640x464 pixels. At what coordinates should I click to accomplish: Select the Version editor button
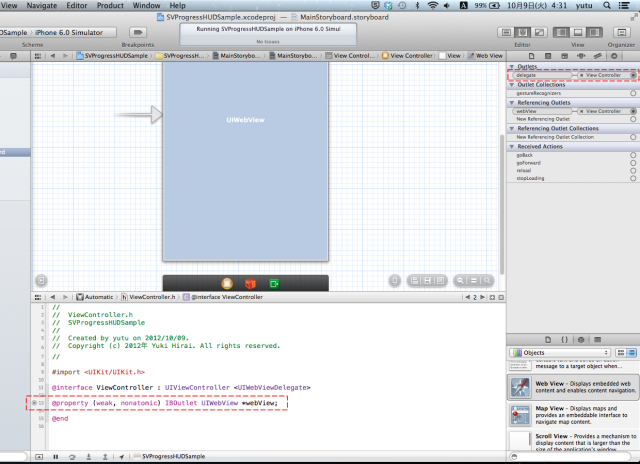pos(539,32)
